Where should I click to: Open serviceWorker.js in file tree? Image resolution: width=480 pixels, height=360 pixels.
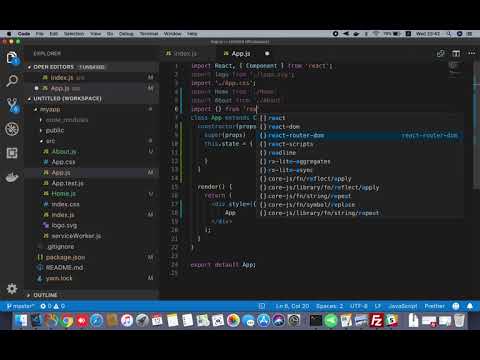[x=76, y=236]
